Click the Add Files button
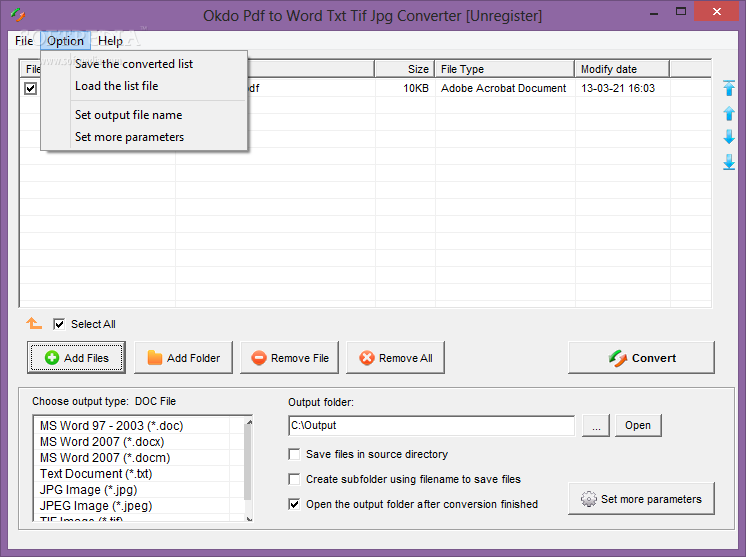746x557 pixels. pyautogui.click(x=77, y=358)
